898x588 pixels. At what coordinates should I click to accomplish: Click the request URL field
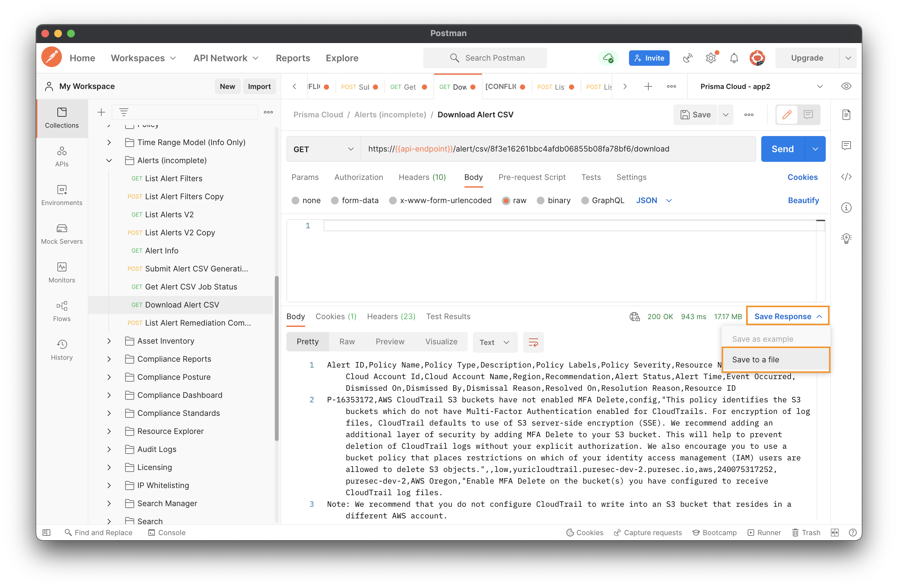point(558,149)
